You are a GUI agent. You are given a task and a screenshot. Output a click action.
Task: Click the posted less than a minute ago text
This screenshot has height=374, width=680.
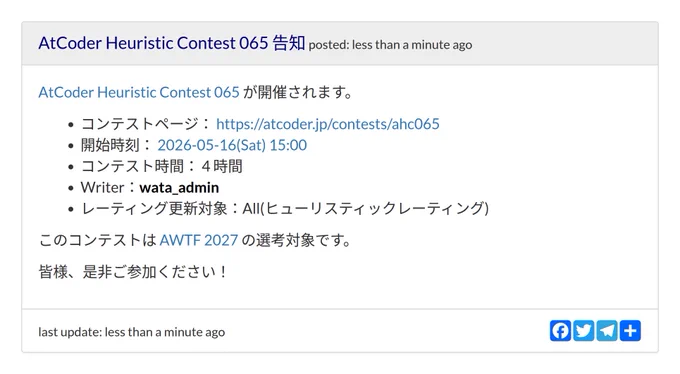(x=390, y=45)
